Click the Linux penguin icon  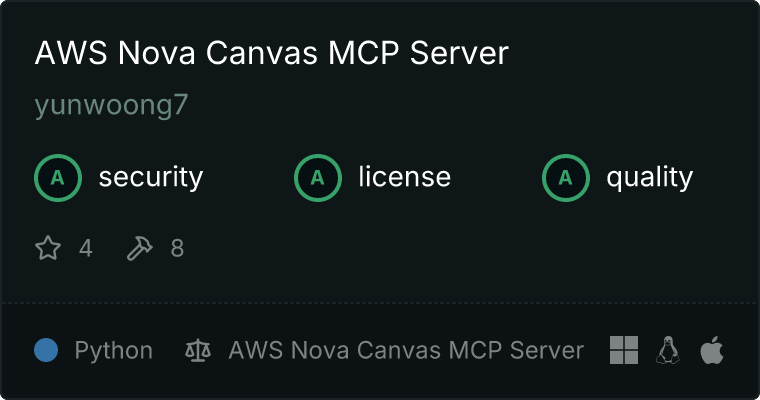[668, 350]
